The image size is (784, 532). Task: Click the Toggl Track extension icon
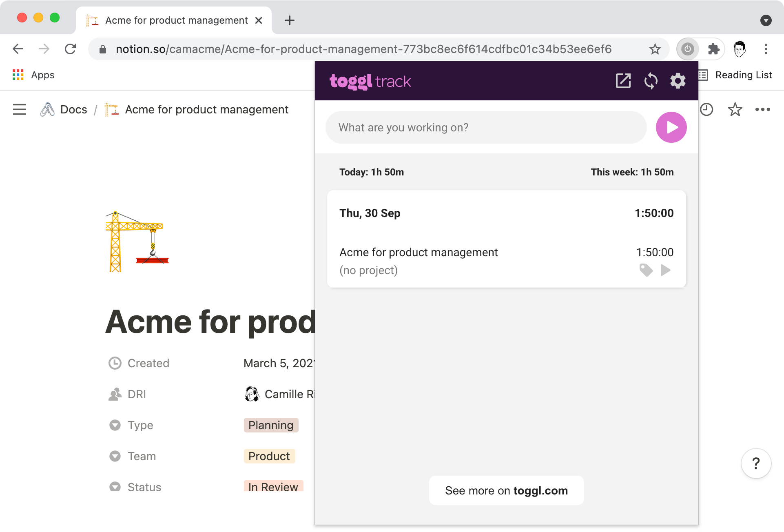(688, 49)
